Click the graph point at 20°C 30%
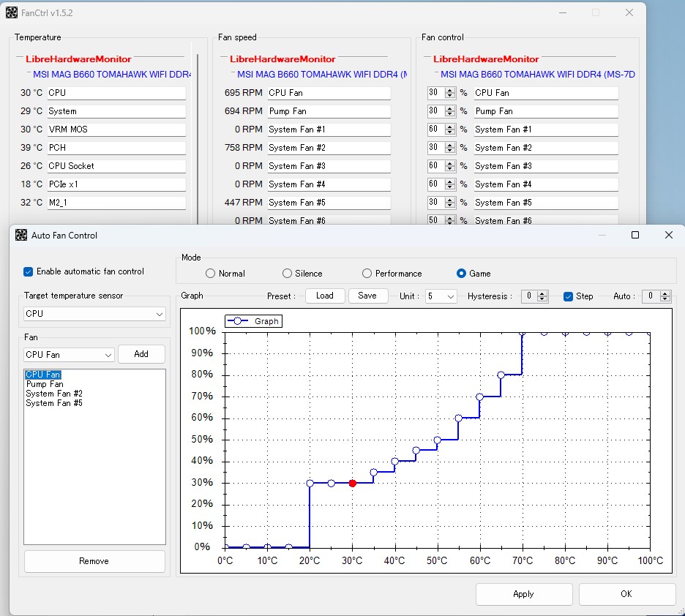 [310, 484]
